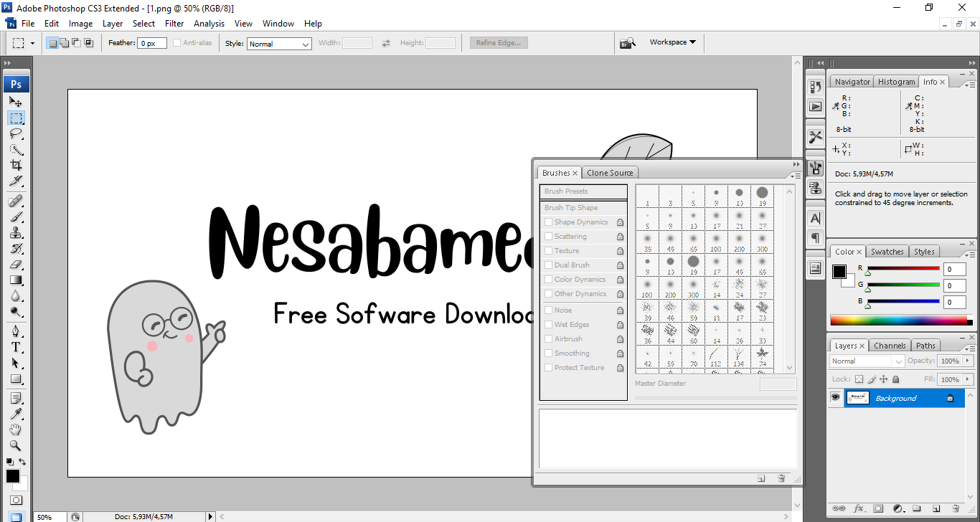Select the Pen tool
The width and height of the screenshot is (980, 522).
(x=16, y=331)
